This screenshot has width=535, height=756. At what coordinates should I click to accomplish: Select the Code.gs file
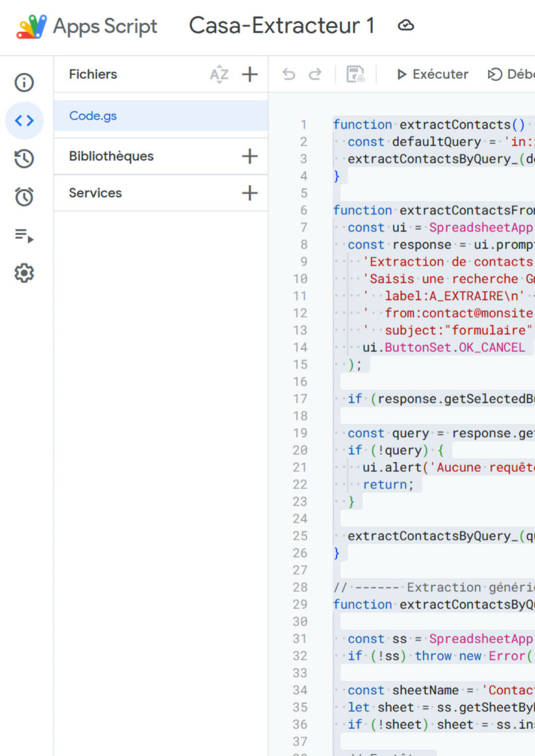point(93,116)
